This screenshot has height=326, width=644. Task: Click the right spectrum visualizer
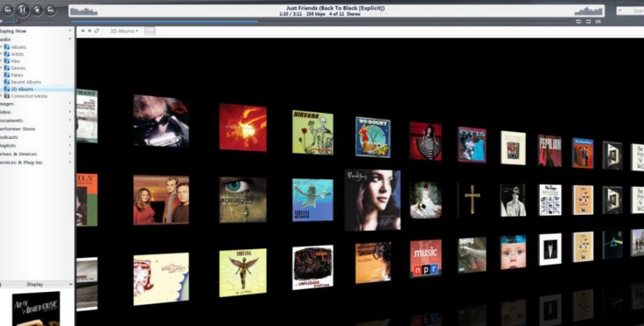pos(589,11)
